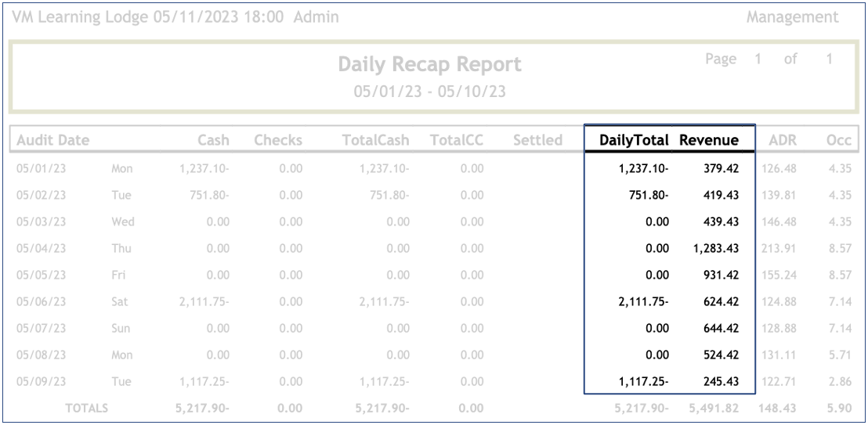The image size is (868, 425).
Task: Click the DailyTotal column header
Action: (x=634, y=141)
